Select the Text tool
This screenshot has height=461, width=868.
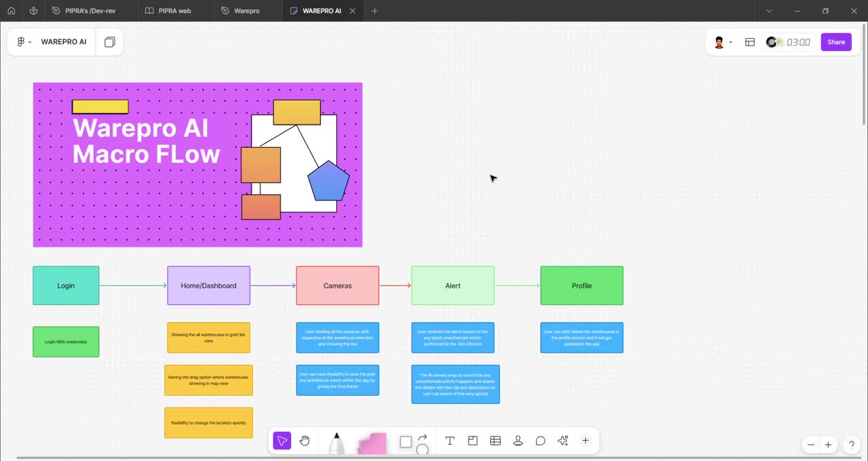click(450, 441)
